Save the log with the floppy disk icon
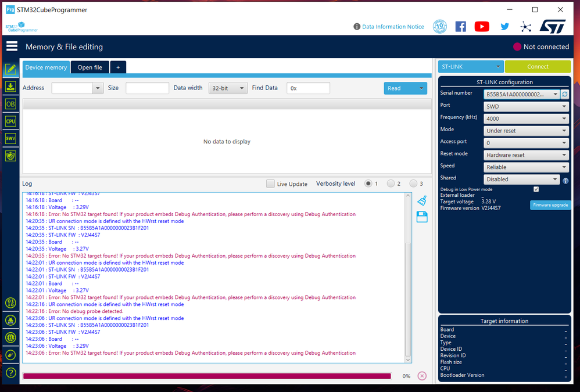 (422, 217)
